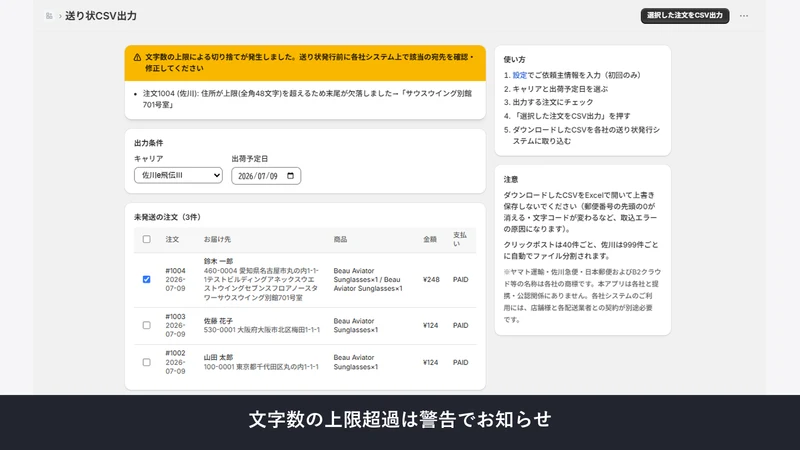Click the 出力条件 section heading
800x450 pixels.
pyautogui.click(x=148, y=143)
